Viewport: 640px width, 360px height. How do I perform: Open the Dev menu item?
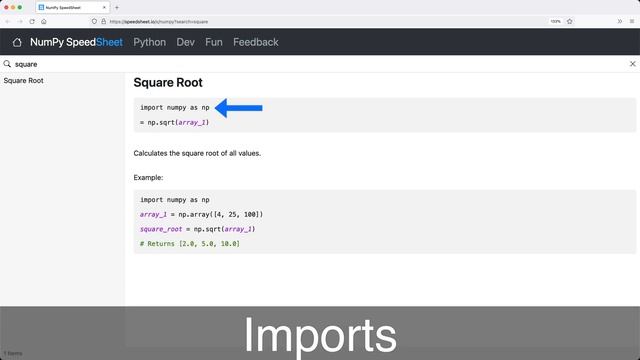185,42
